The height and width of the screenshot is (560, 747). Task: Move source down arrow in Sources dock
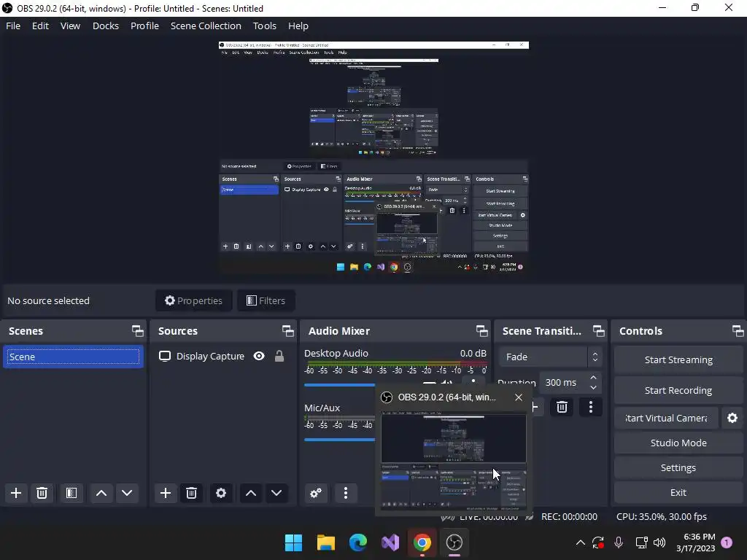pos(276,493)
